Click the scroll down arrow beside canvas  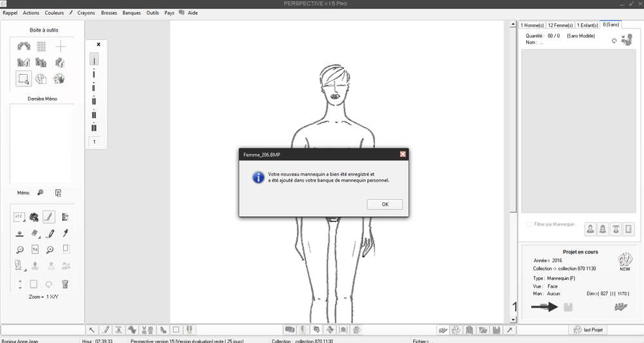point(513,319)
